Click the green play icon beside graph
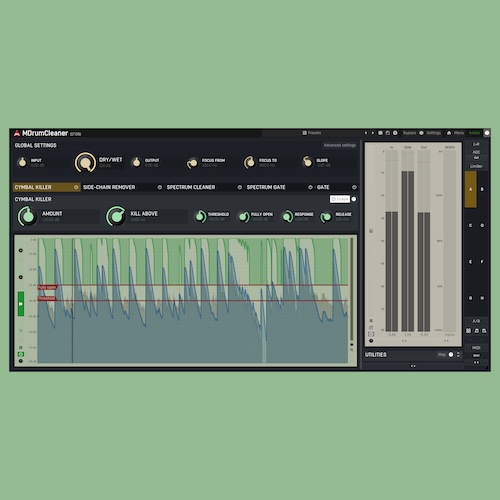Screen dimensions: 500x500 pyautogui.click(x=21, y=304)
